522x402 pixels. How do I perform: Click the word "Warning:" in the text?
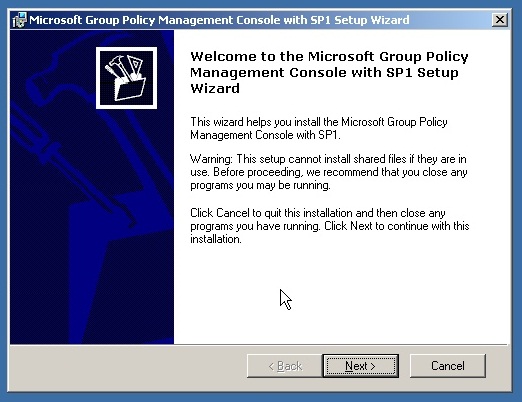click(x=211, y=159)
